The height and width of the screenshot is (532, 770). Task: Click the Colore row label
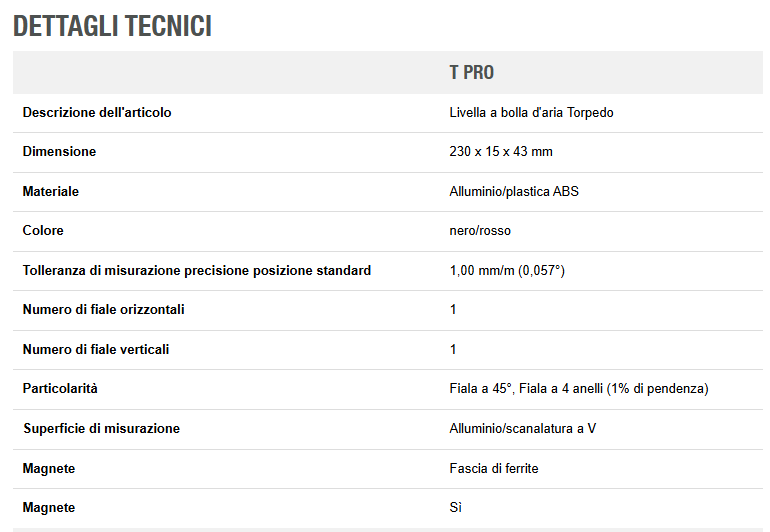point(43,230)
